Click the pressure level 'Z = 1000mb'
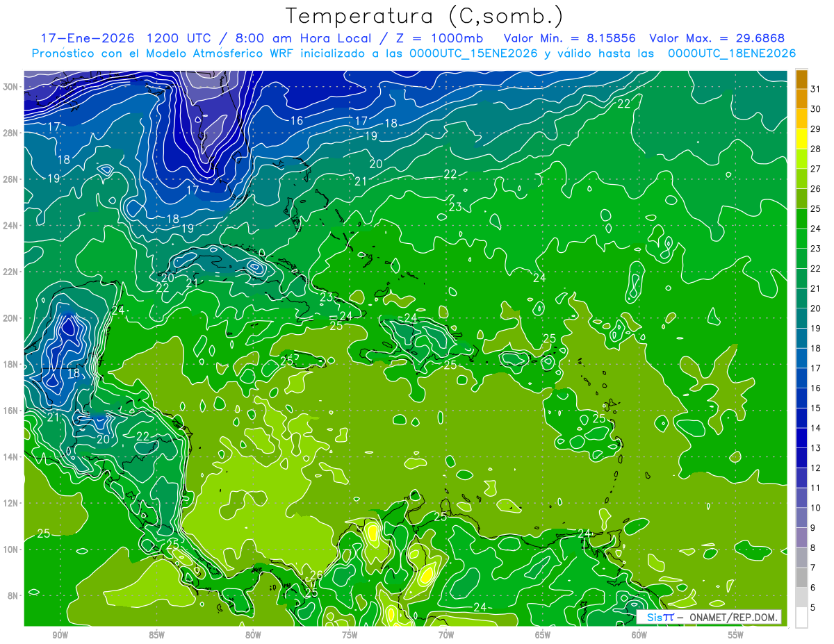This screenshot has height=644, width=834. [441, 38]
